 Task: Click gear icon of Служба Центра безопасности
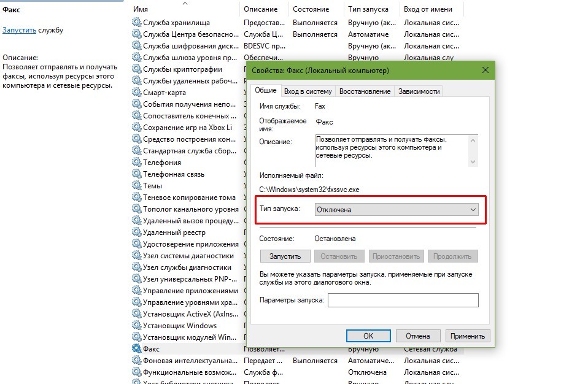click(x=136, y=34)
